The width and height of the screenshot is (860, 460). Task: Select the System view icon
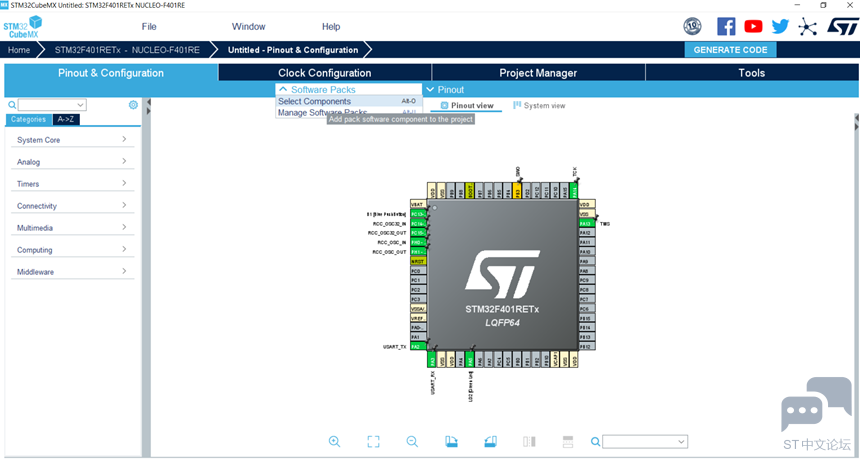[517, 105]
